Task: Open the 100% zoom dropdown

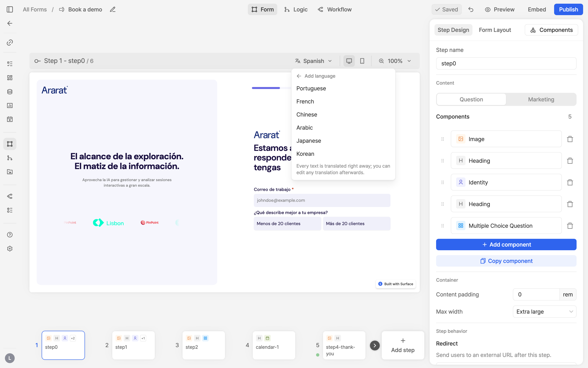Action: click(x=395, y=61)
